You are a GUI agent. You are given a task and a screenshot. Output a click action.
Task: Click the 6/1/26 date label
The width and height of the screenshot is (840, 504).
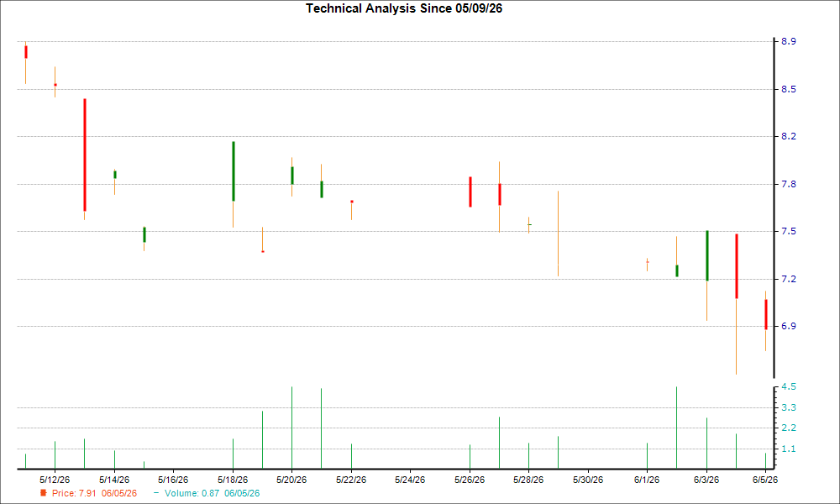tap(647, 480)
